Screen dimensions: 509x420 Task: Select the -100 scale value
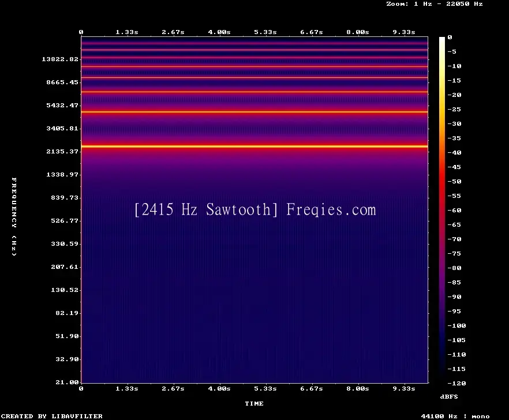click(456, 325)
